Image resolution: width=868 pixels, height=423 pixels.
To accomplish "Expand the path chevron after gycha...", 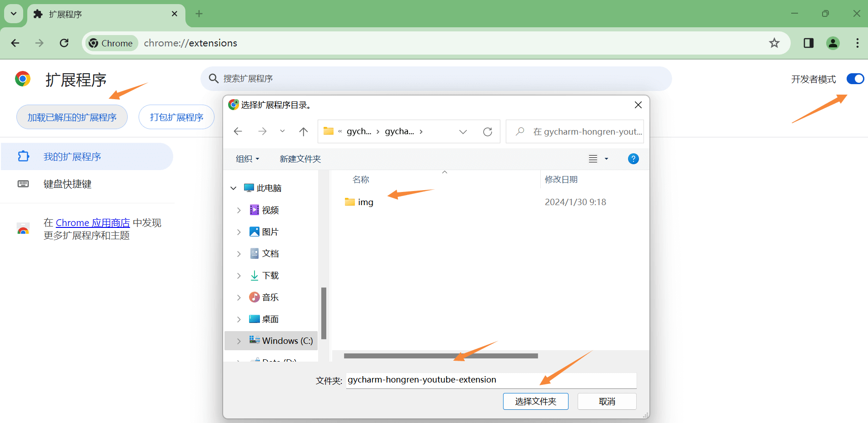I will coord(421,131).
